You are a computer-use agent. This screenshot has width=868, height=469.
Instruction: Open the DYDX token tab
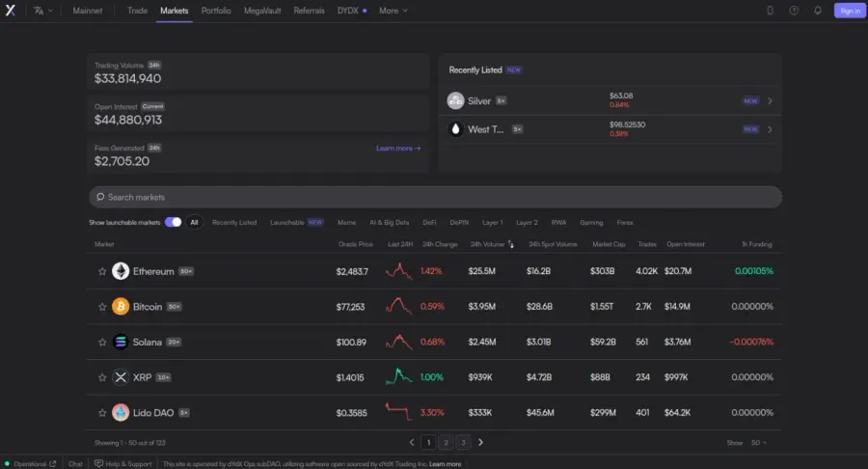pyautogui.click(x=352, y=11)
